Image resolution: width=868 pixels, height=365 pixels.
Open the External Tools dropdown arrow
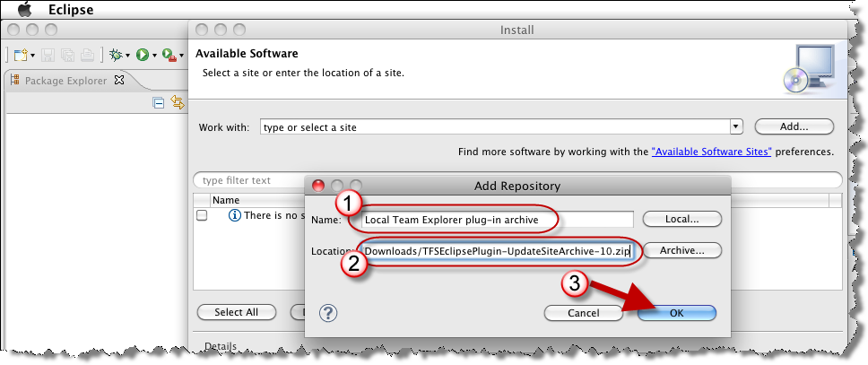coord(181,56)
